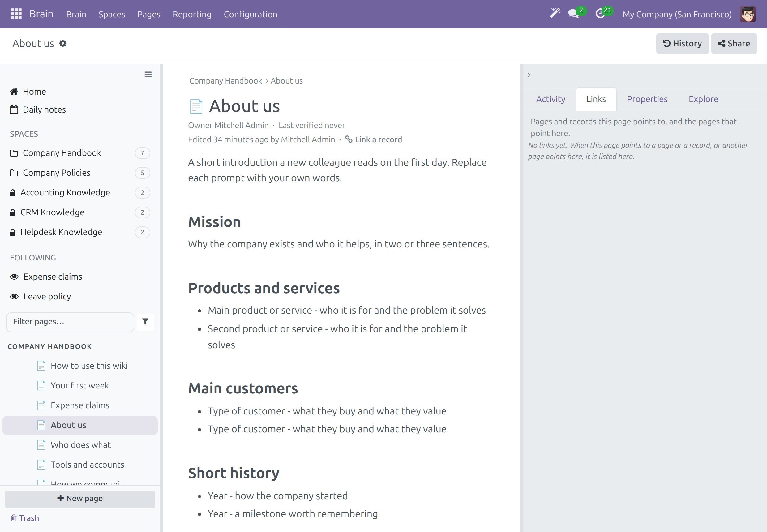Click the Mission section heading
767x532 pixels.
pos(214,222)
